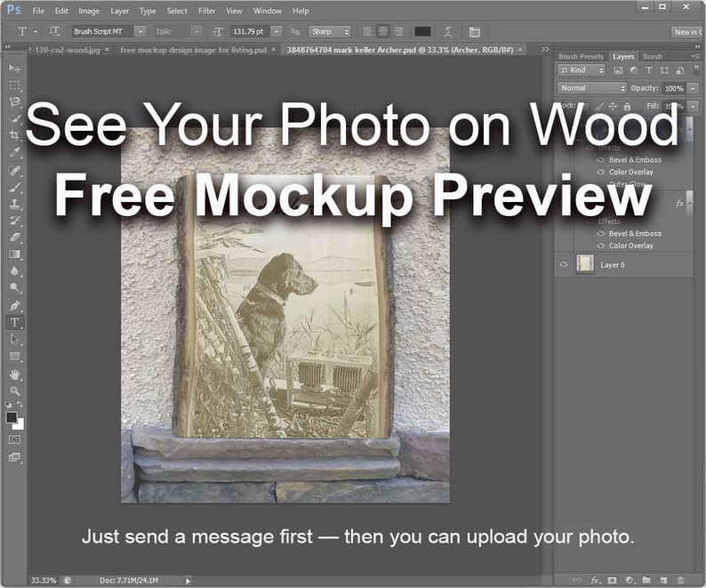Open the font size dropdown arrow
Viewport: 706px width, 588px height.
277,31
